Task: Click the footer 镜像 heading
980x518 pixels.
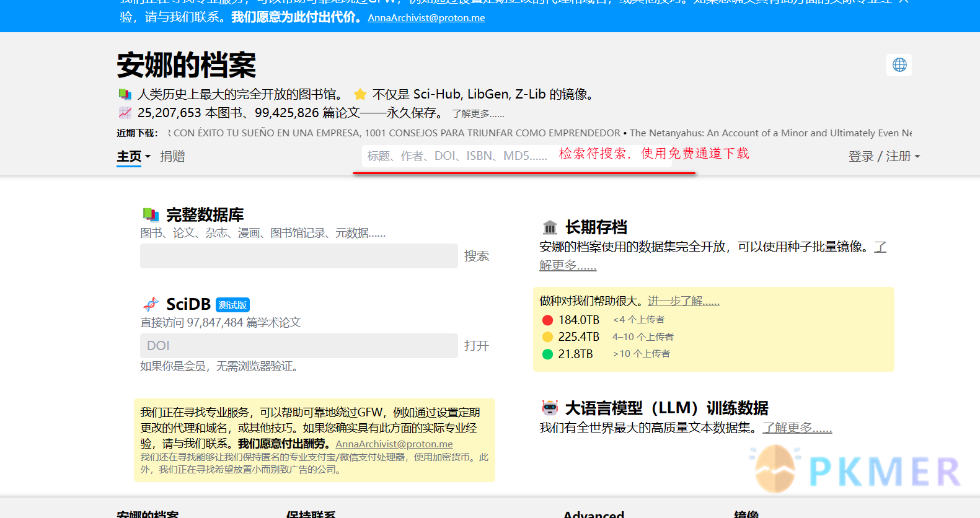Action: click(x=746, y=514)
